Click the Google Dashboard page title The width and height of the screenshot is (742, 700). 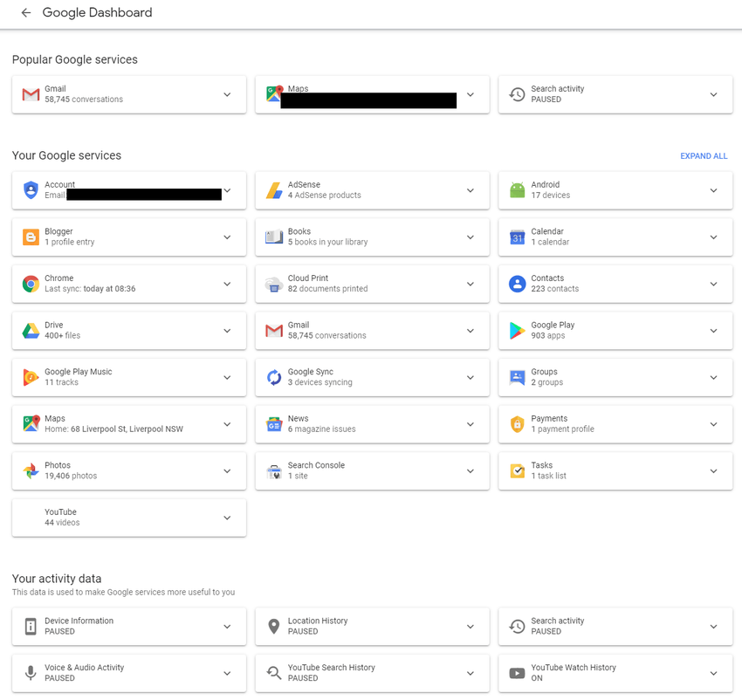click(97, 13)
